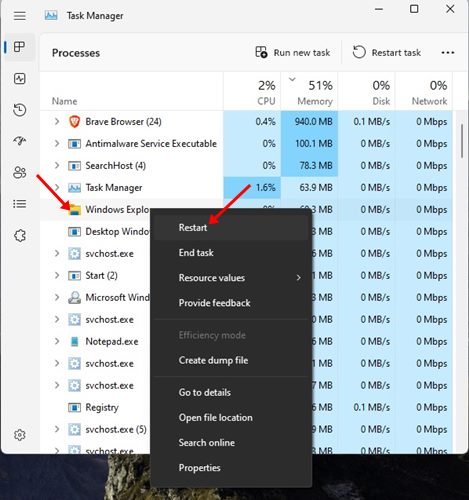The image size is (469, 500).
Task: Select Go to details menu entry
Action: point(231,392)
